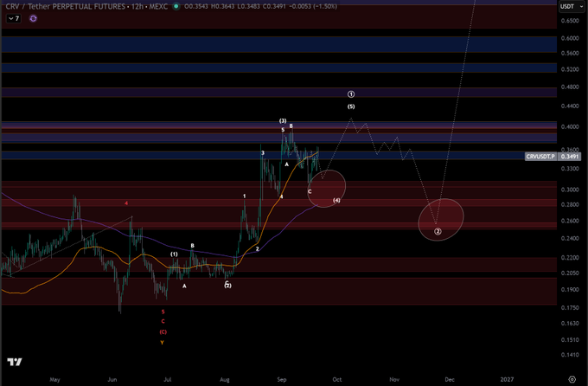
Task: Open the USDT currency dropdown
Action: (x=571, y=6)
